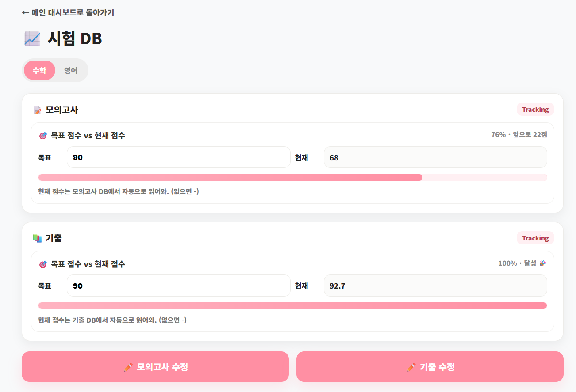Switch to the 수학 subject tab
This screenshot has height=392, width=576.
point(39,70)
